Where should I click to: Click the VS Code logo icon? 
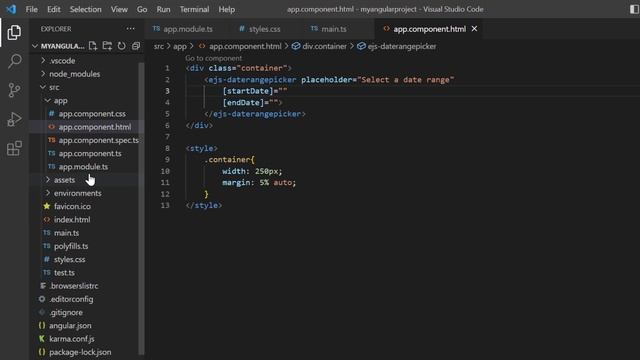coord(11,9)
